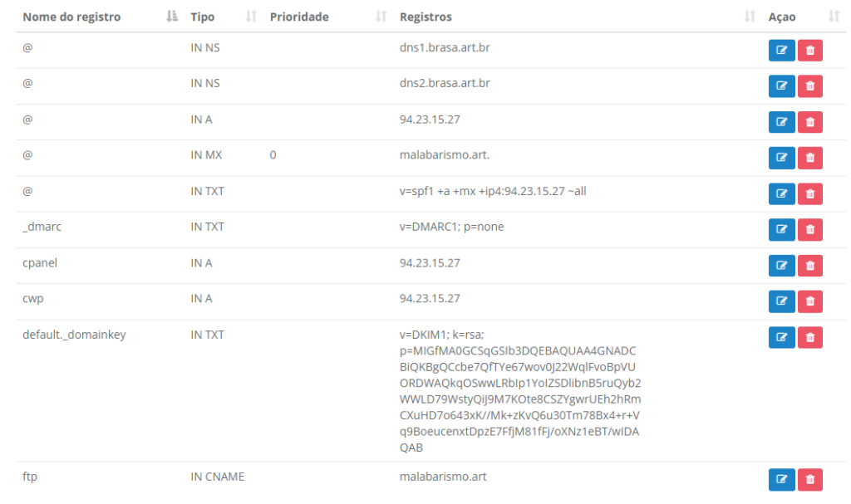Edit the dns1.brasa.art.br NS record

pos(781,51)
